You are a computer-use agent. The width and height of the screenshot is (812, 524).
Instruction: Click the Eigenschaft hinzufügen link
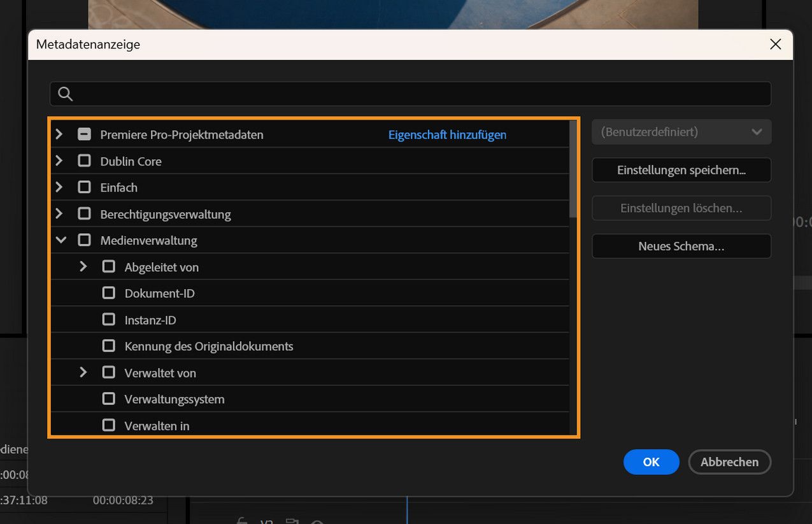[447, 134]
